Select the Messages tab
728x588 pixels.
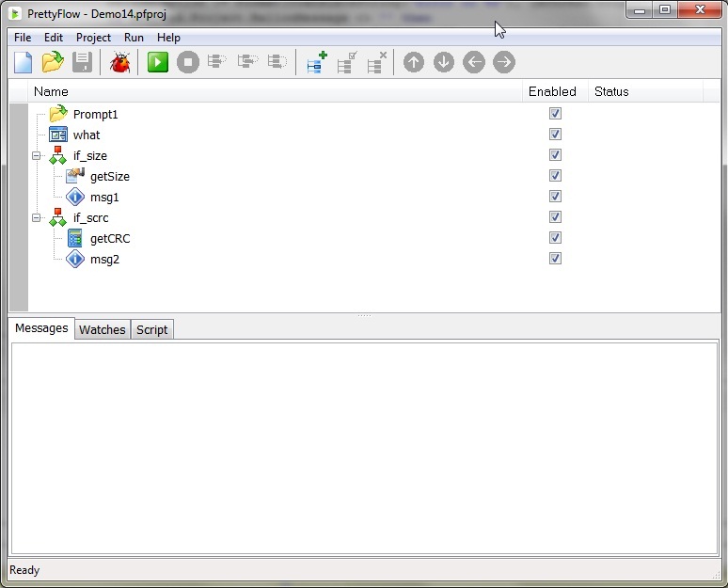tap(41, 328)
